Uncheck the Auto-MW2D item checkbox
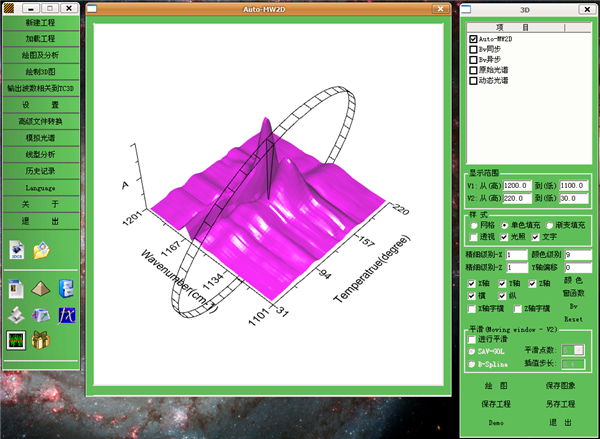The width and height of the screenshot is (600, 439). pyautogui.click(x=473, y=39)
